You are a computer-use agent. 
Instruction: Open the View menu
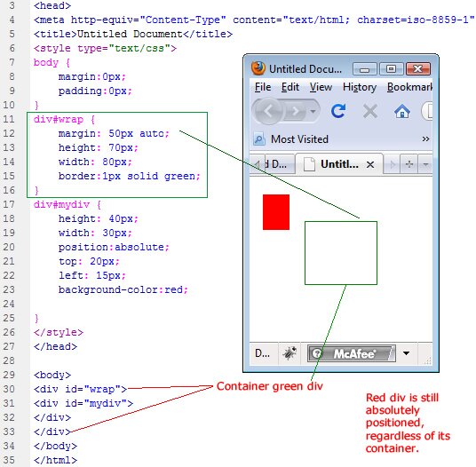click(321, 87)
